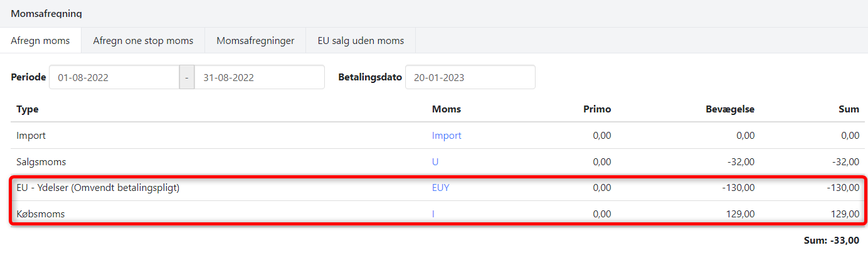Click the total Sum: -33,00 text

(831, 241)
